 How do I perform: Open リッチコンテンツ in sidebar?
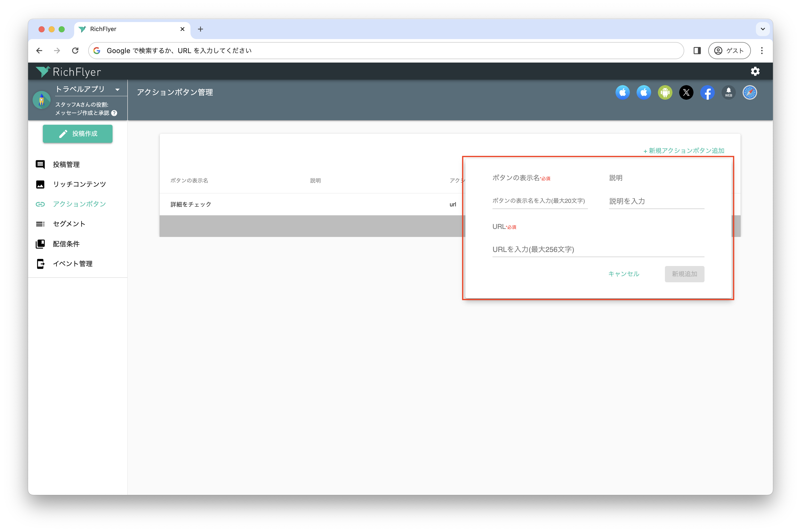click(79, 184)
